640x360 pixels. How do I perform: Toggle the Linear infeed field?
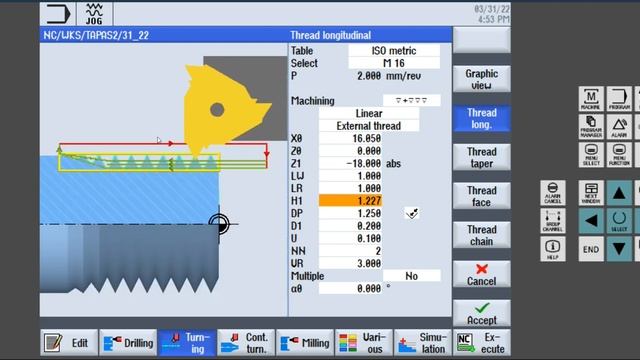(369, 113)
